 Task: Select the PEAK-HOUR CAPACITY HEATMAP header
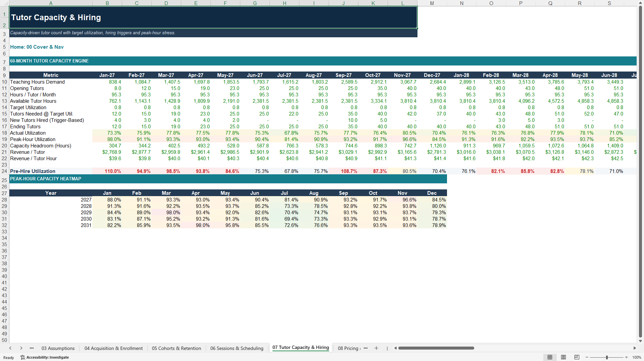pyautogui.click(x=228, y=179)
